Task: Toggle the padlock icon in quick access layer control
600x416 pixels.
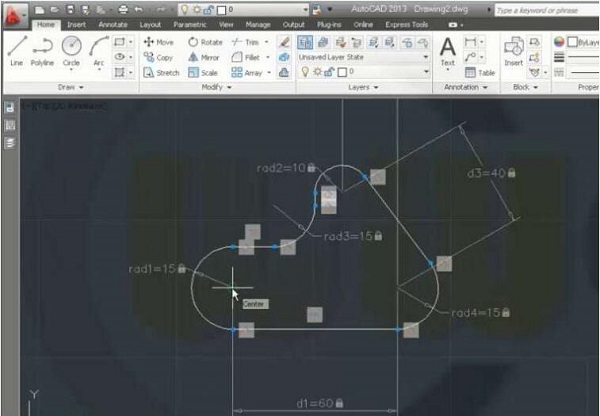Action: [209, 10]
